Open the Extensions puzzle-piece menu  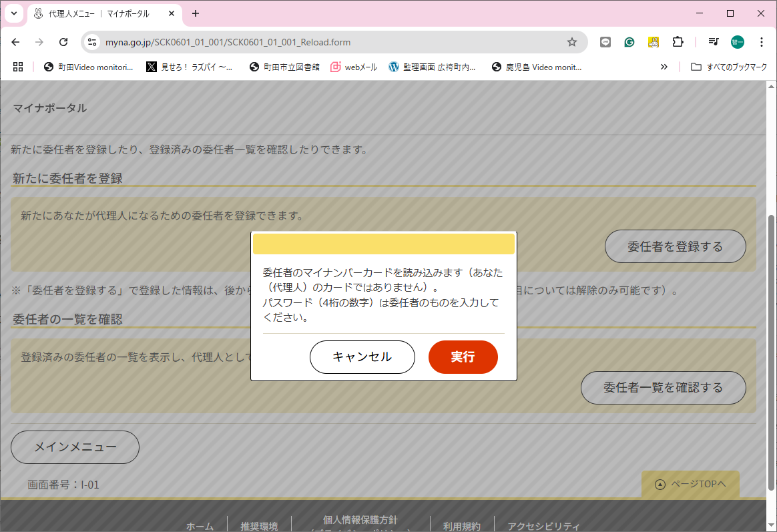point(678,42)
